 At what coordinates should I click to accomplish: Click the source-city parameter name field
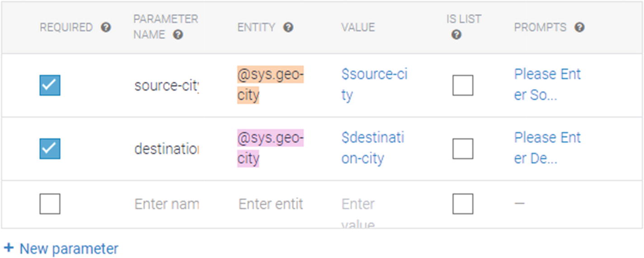(166, 85)
